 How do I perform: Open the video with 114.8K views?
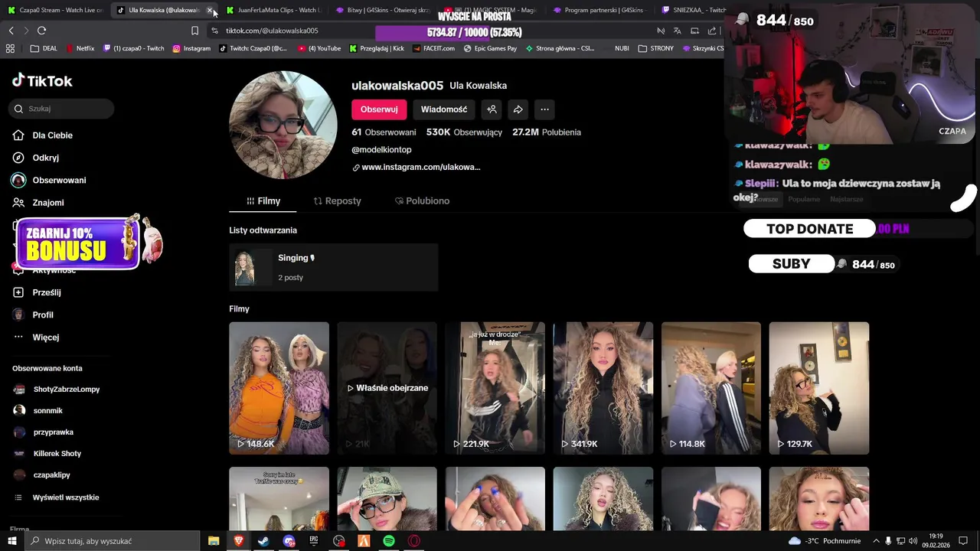click(711, 388)
